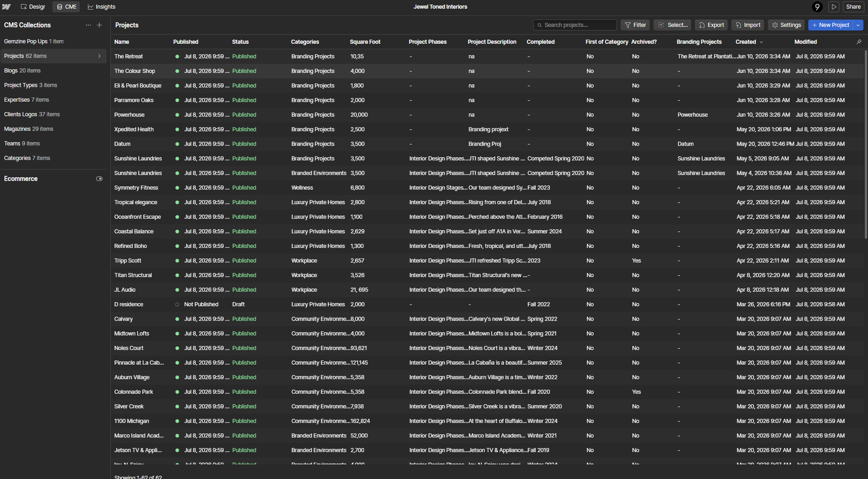Expand the Projects collection chevron
This screenshot has width=868, height=479.
coord(99,56)
